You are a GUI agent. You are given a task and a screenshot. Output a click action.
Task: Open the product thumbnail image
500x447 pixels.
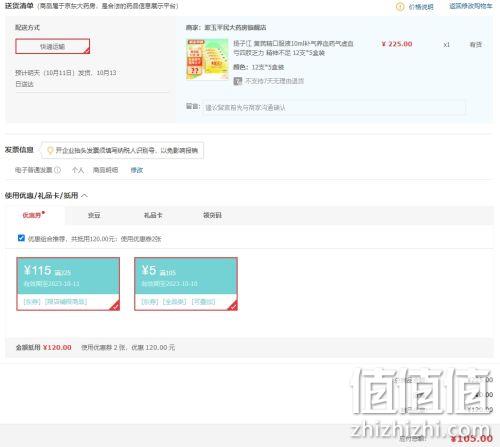pyautogui.click(x=207, y=60)
